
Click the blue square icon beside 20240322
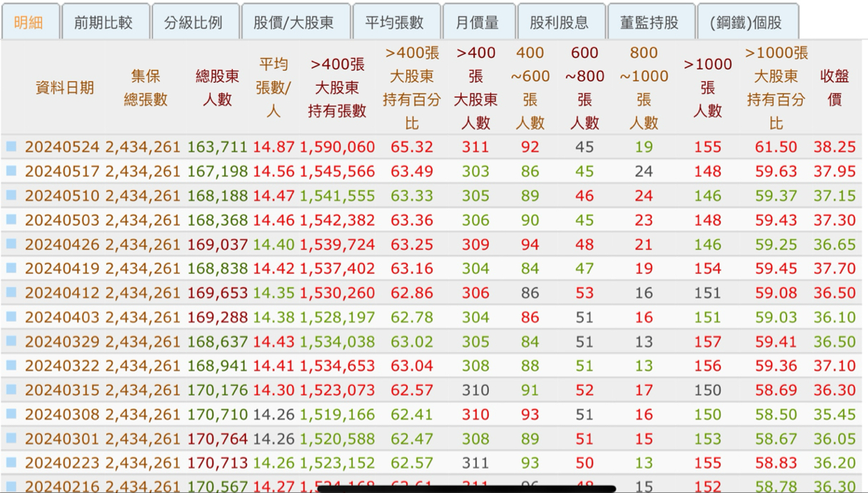pyautogui.click(x=11, y=365)
